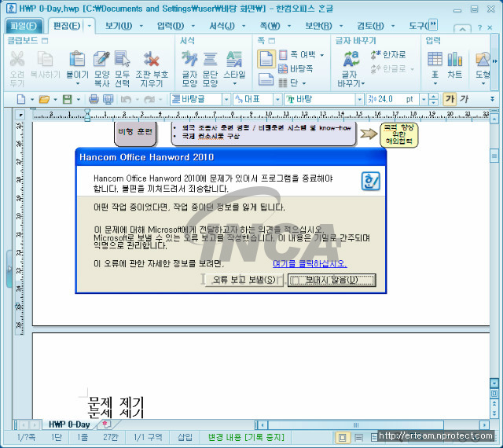Click the Change Characters (글자 바꾸기) icon
The image size is (503, 448).
coord(351,59)
